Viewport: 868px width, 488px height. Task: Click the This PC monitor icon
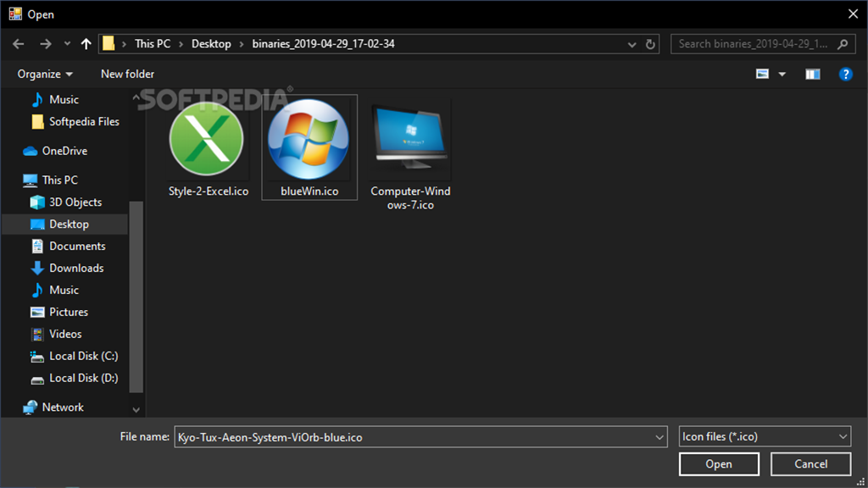point(30,180)
